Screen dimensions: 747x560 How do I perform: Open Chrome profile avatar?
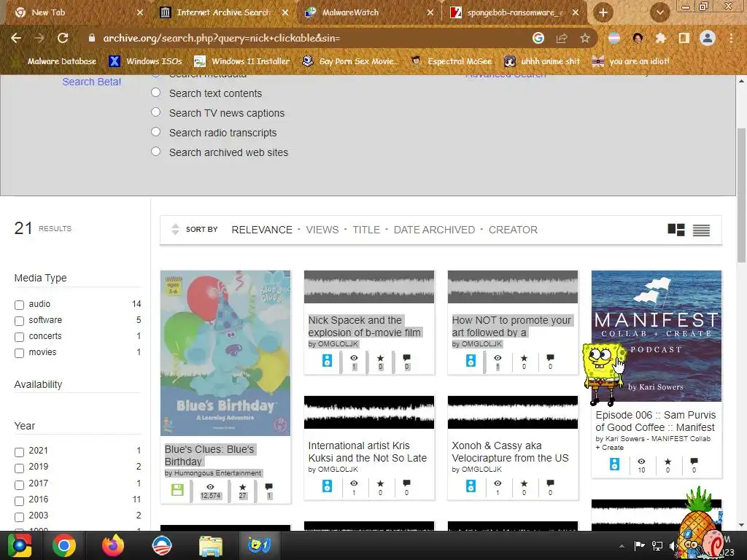click(x=708, y=38)
